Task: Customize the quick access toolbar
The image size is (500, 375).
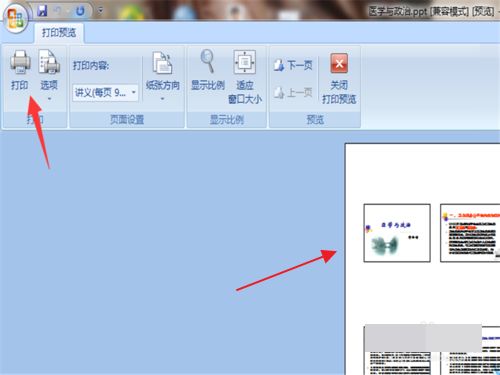Action: pos(100,11)
